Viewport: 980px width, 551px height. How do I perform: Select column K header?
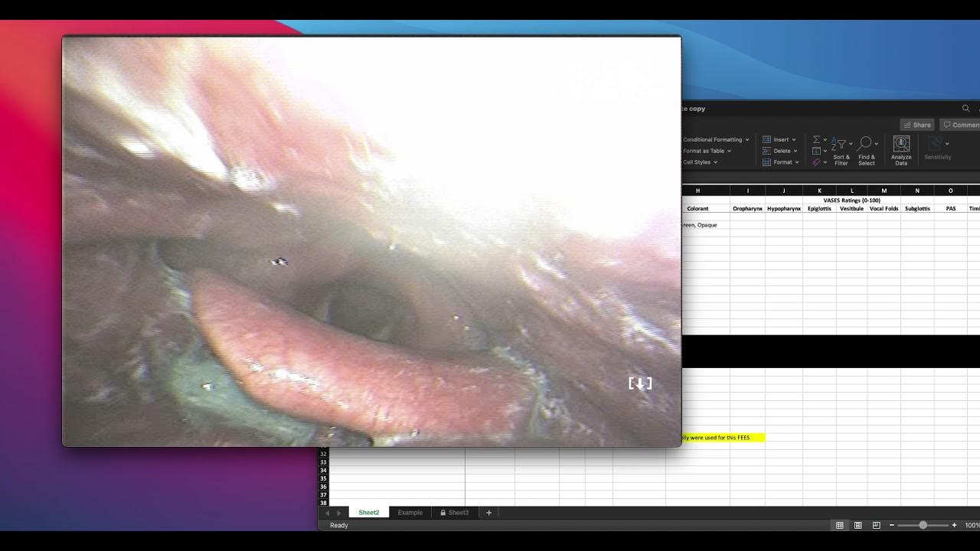pos(819,191)
